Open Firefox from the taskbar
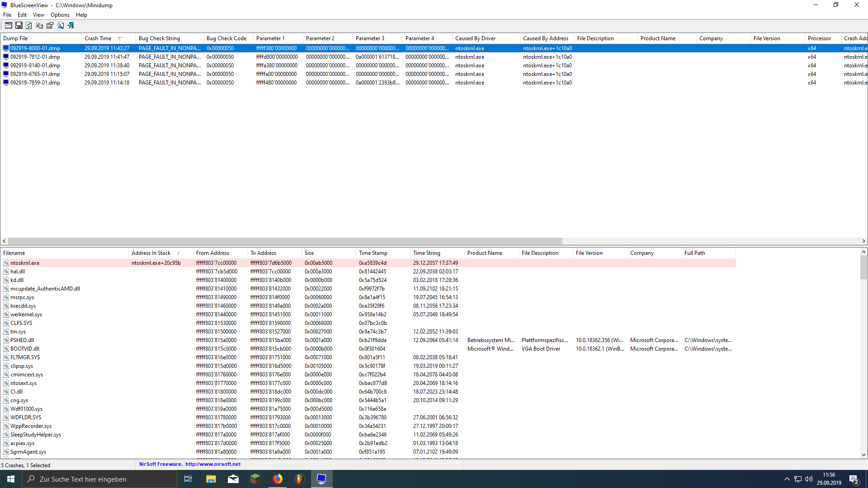This screenshot has width=868, height=488. click(x=278, y=479)
